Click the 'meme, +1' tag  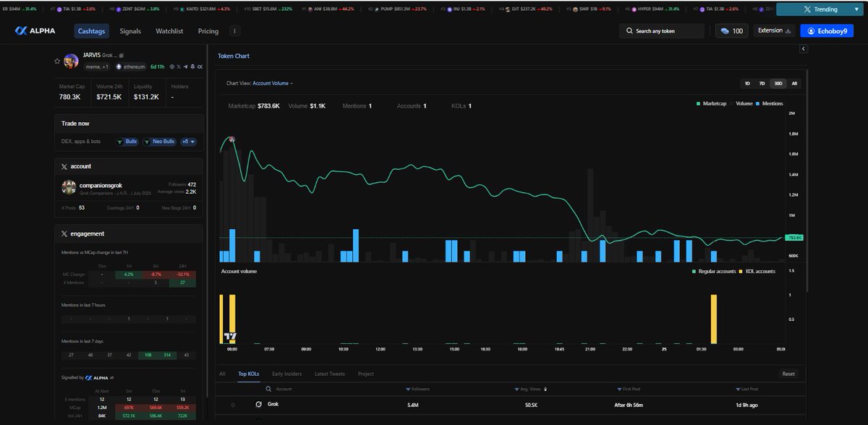tap(98, 66)
